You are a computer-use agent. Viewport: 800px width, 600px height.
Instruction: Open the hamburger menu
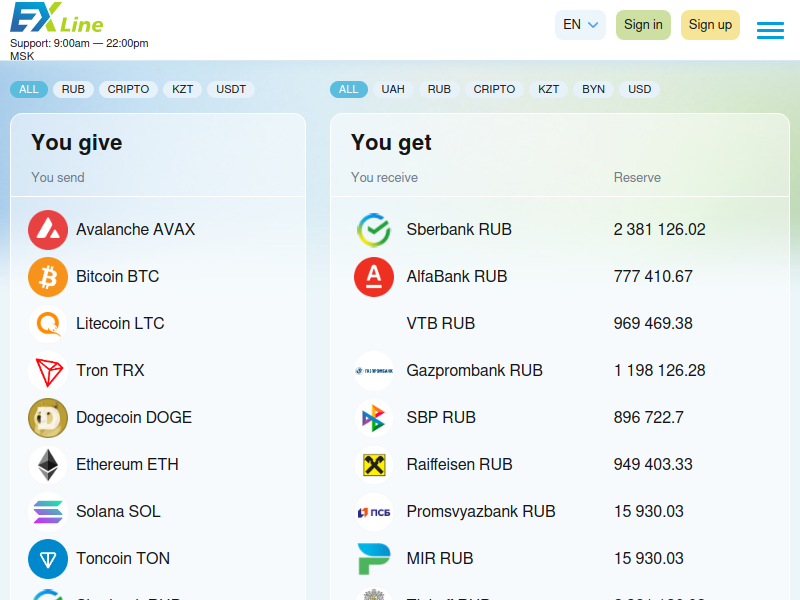[770, 30]
